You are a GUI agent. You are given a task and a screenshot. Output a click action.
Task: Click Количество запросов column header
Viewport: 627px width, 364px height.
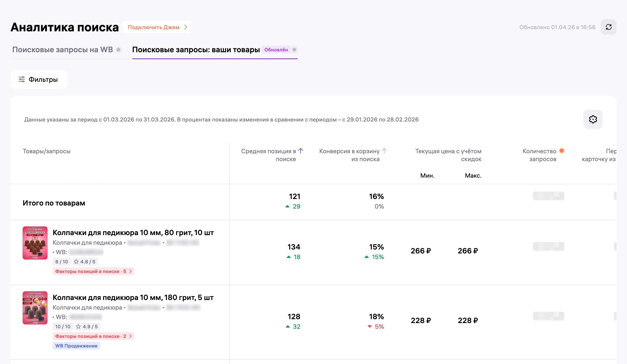[x=539, y=155]
